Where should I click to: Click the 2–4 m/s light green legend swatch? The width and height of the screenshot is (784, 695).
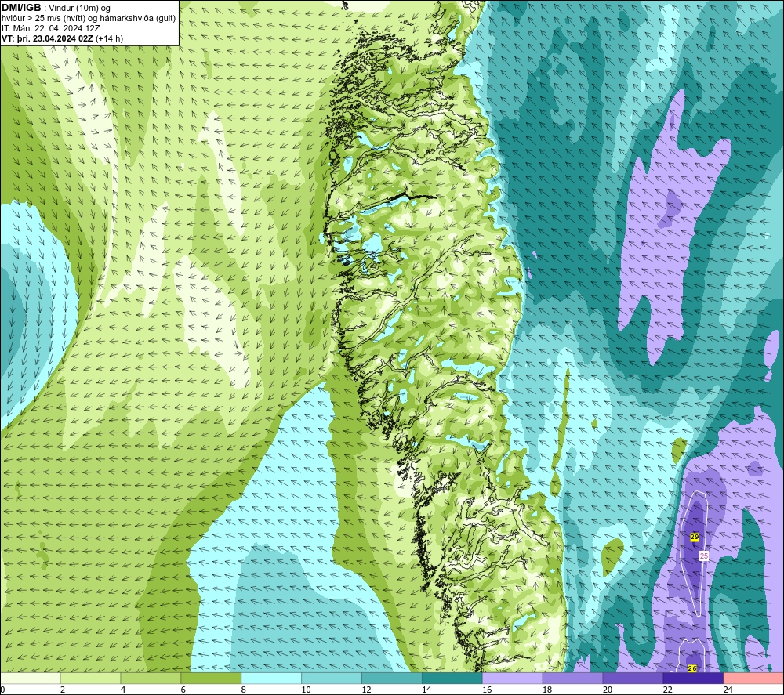pos(90,678)
